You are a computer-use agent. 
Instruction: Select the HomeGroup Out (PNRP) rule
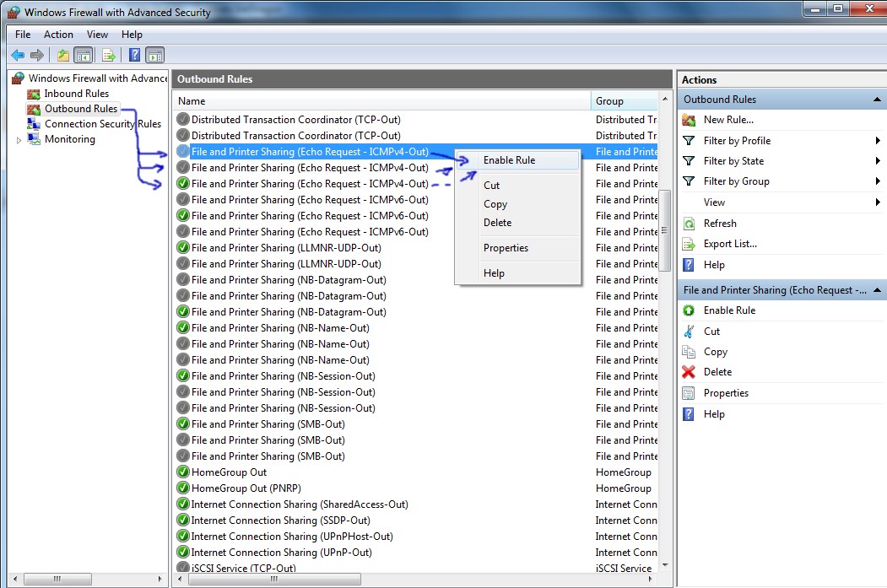(246, 488)
